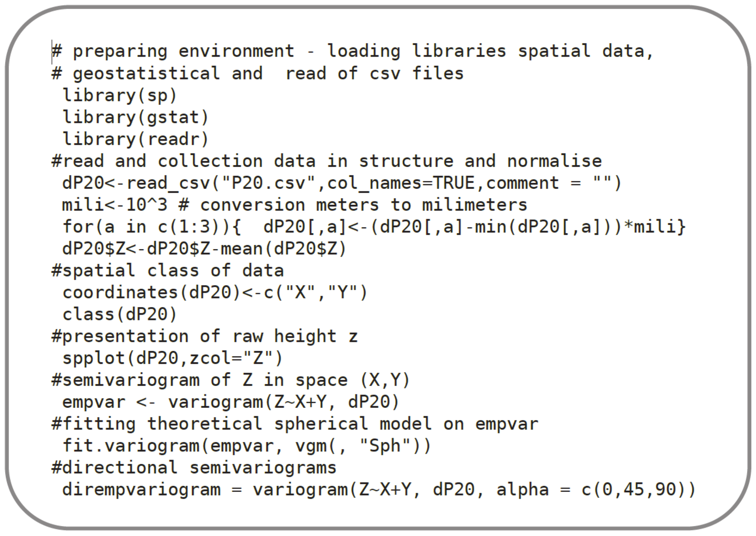
Task: Click the "#presentation of raw height z" comment
Action: (x=205, y=336)
